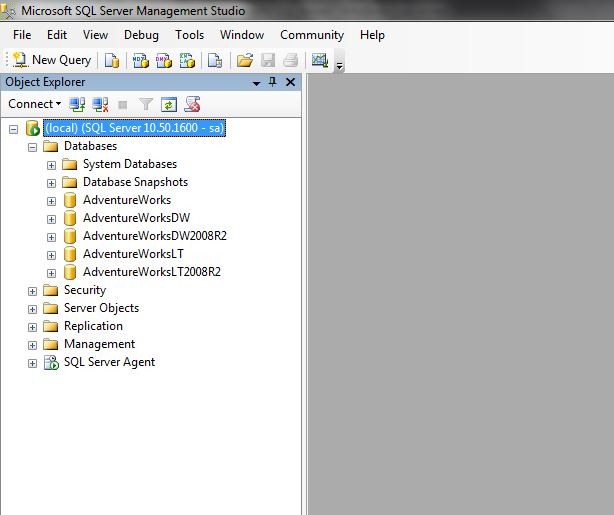Select the Security tree item
The image size is (614, 515).
(85, 290)
